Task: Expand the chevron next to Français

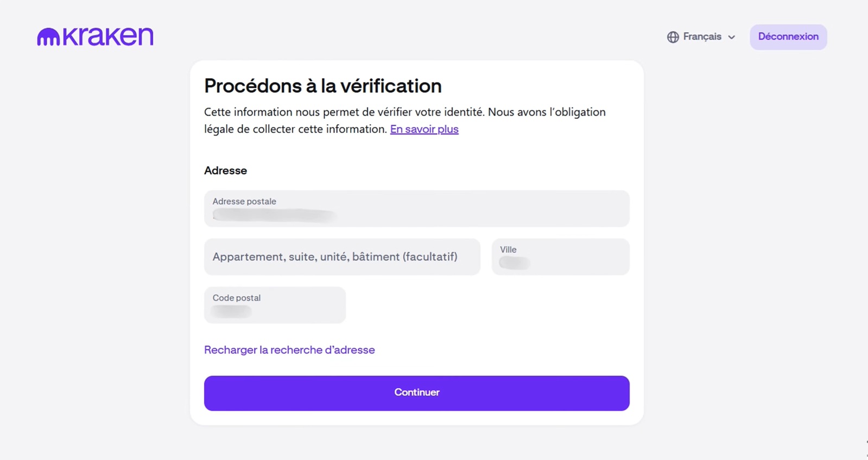Action: pyautogui.click(x=732, y=37)
